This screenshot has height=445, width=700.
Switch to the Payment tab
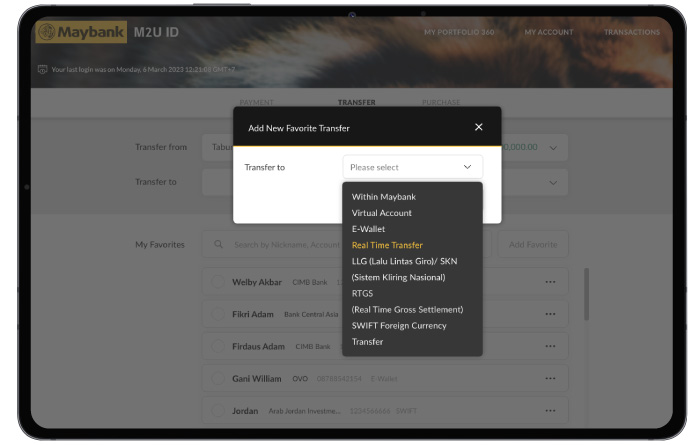[x=256, y=102]
